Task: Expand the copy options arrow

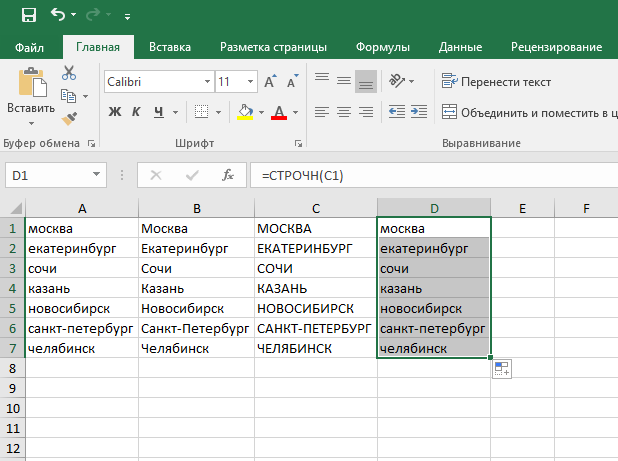Action: pyautogui.click(x=86, y=96)
